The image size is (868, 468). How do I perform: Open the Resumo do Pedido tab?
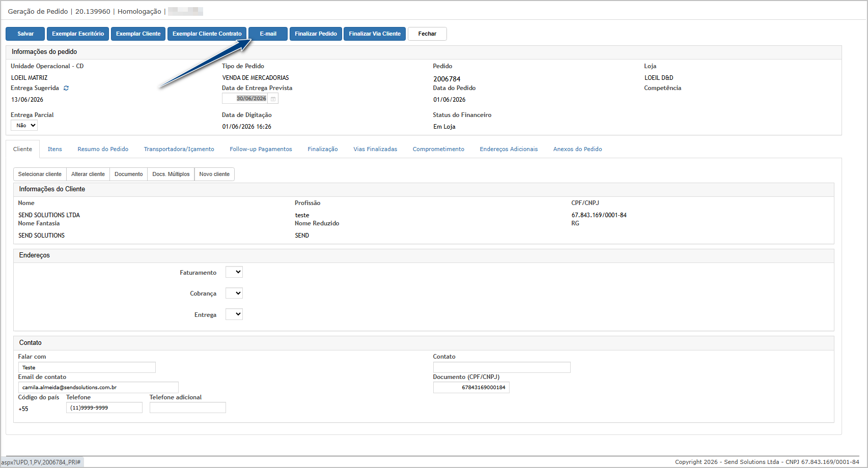(x=103, y=149)
